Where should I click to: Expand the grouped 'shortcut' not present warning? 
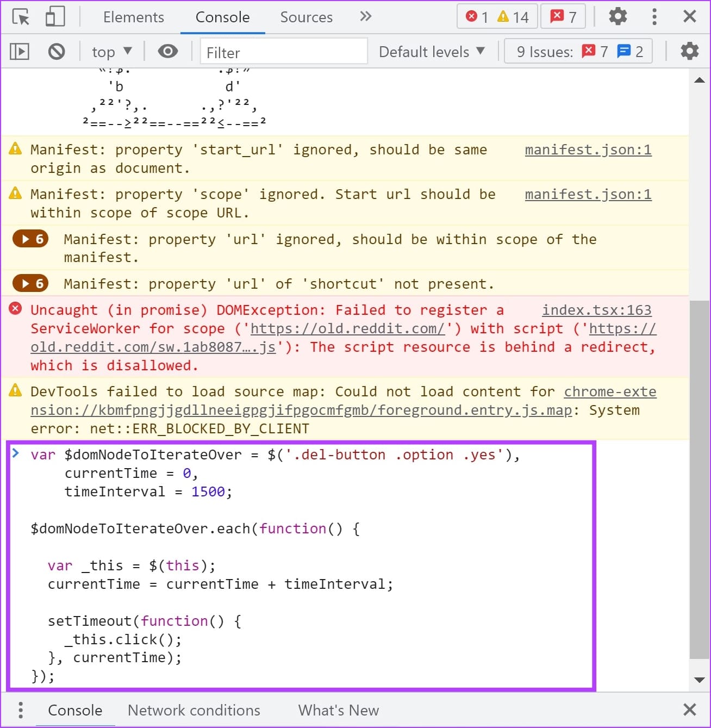click(x=31, y=283)
